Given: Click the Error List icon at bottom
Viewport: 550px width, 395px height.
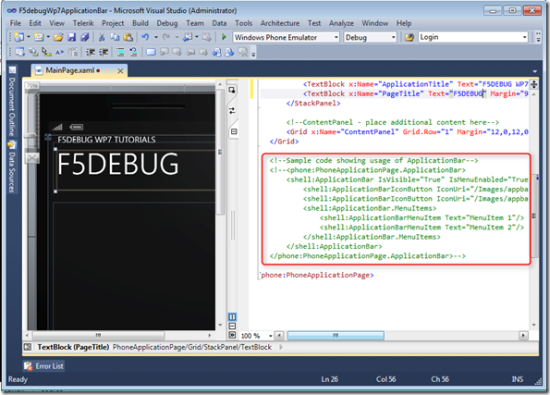Looking at the screenshot, I should (28, 366).
